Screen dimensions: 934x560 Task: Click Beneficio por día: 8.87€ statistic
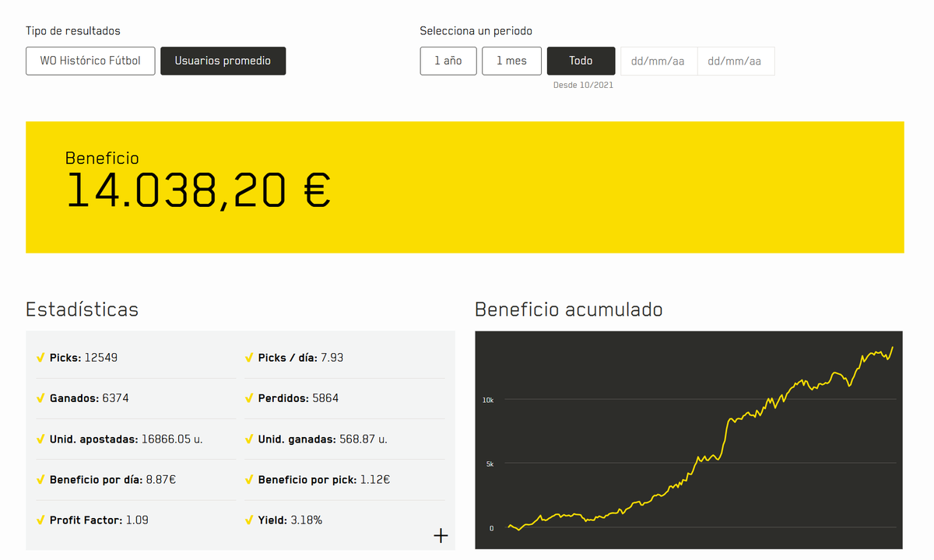(x=112, y=479)
